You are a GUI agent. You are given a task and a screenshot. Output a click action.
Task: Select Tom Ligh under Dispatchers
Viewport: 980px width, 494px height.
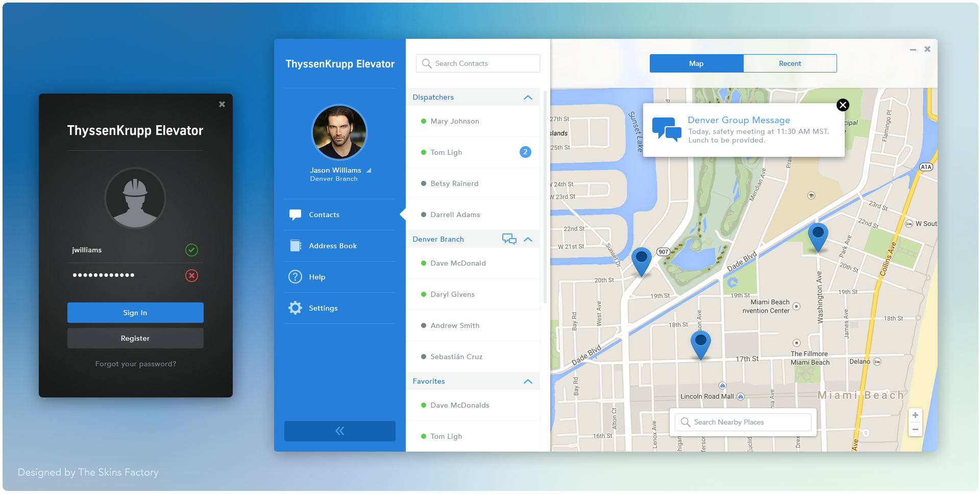coord(473,152)
